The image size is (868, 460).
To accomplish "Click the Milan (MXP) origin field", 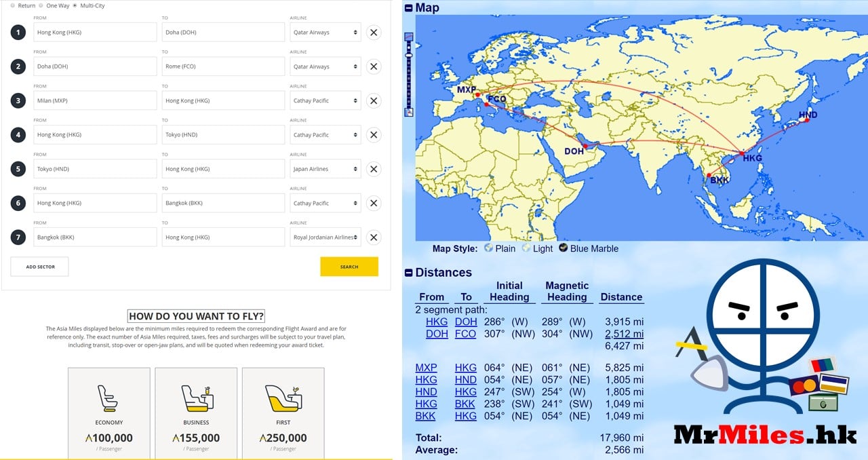I will pos(95,100).
